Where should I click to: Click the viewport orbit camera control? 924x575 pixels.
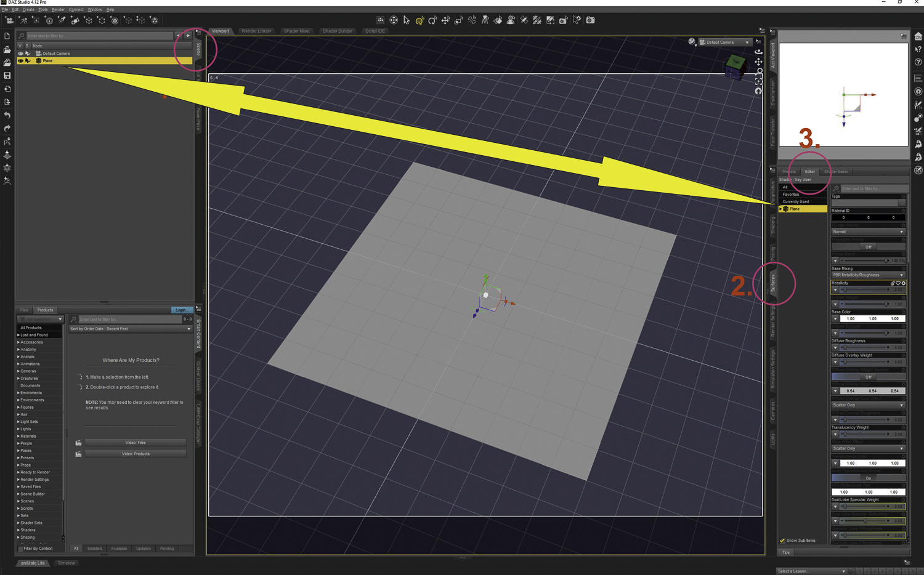(758, 52)
